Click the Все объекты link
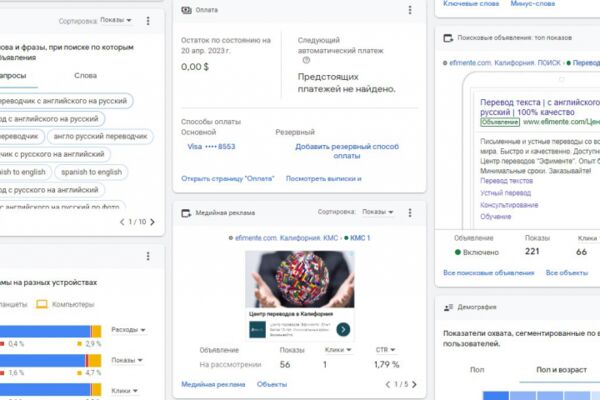This screenshot has width=600, height=400. pos(567,273)
